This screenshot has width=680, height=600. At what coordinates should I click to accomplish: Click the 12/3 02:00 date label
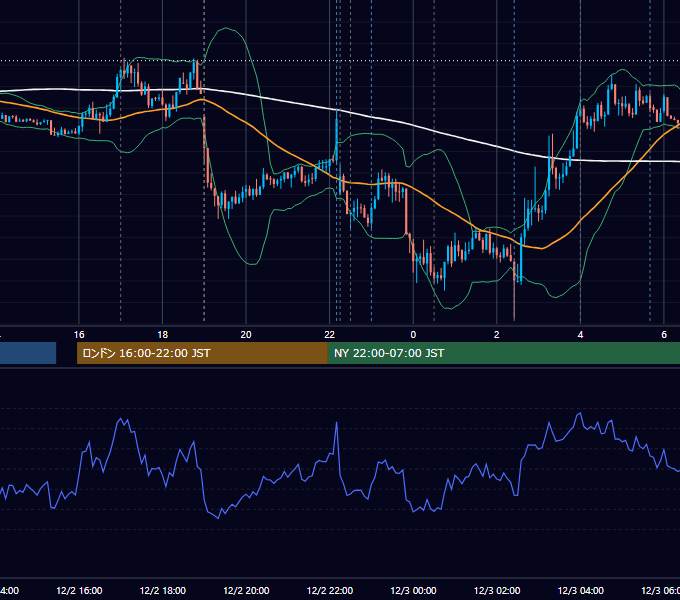497,590
